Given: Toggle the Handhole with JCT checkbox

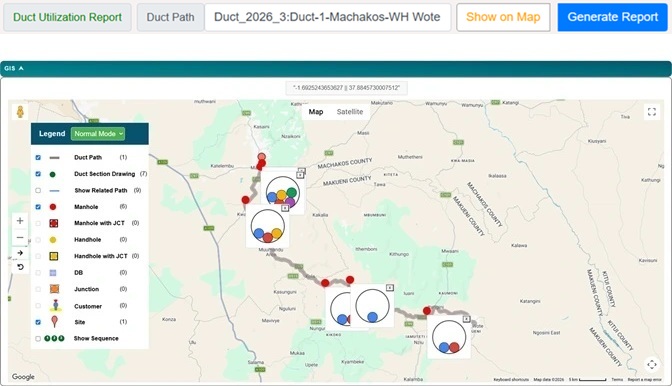Looking at the screenshot, I should tap(38, 256).
